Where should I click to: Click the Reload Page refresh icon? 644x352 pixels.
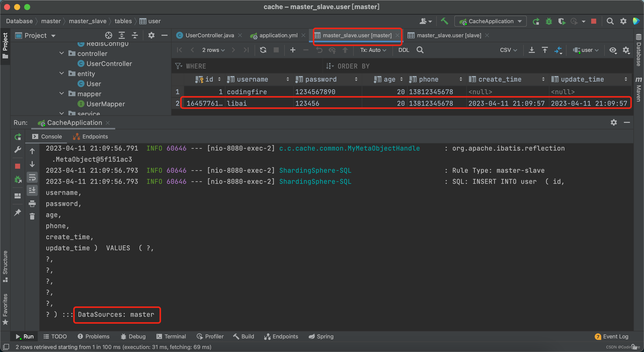[x=263, y=50]
